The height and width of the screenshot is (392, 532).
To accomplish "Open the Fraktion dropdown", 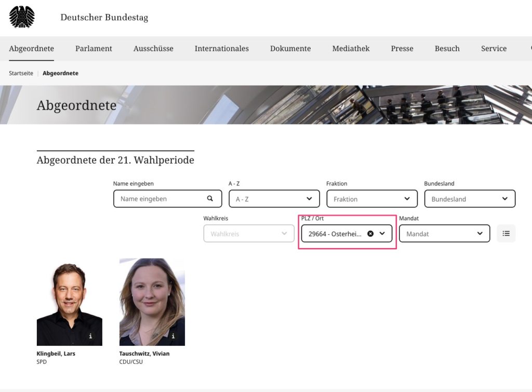I will (x=372, y=199).
